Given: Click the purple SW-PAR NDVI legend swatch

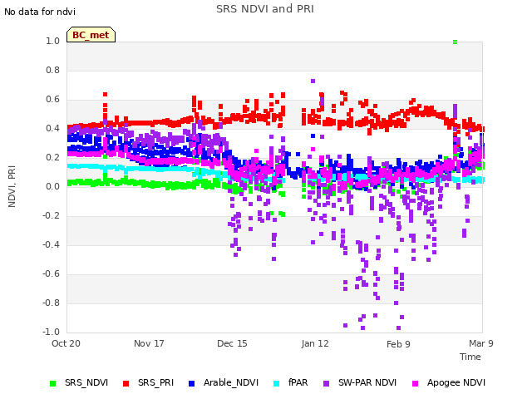Looking at the screenshot, I should click(x=326, y=383).
